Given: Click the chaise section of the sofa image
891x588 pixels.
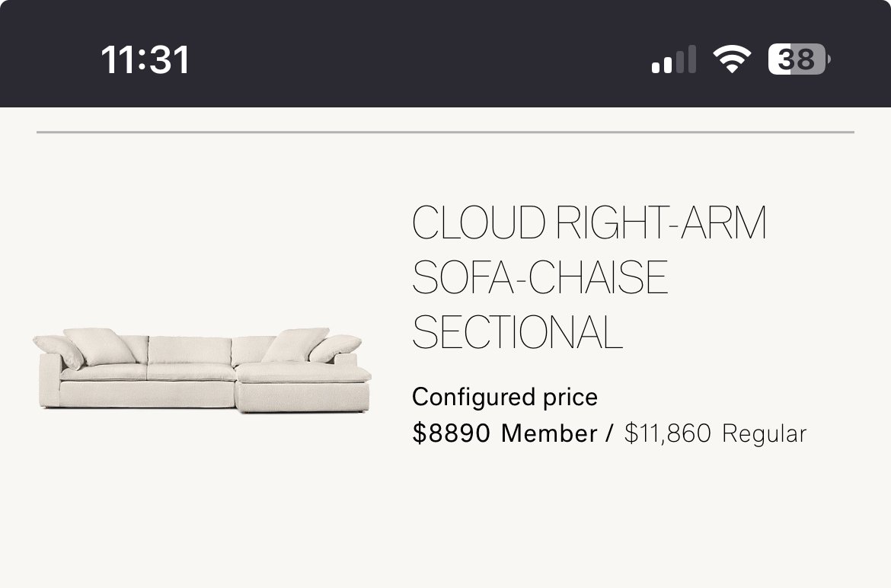Looking at the screenshot, I should point(303,388).
